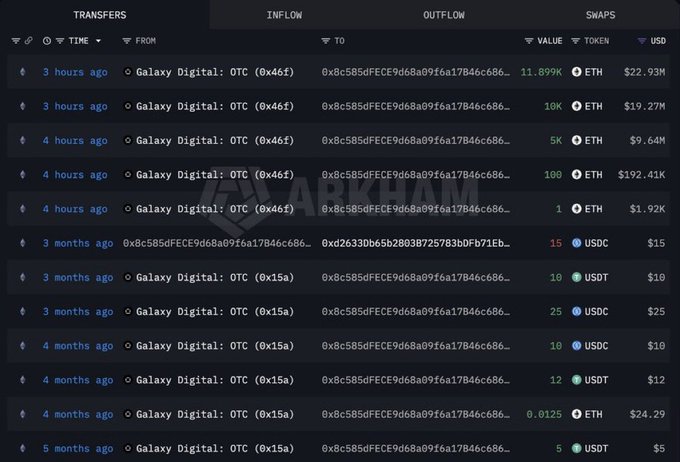
Task: Open recipient 0x8c585d address in 100 ETH row
Action: pyautogui.click(x=416, y=175)
